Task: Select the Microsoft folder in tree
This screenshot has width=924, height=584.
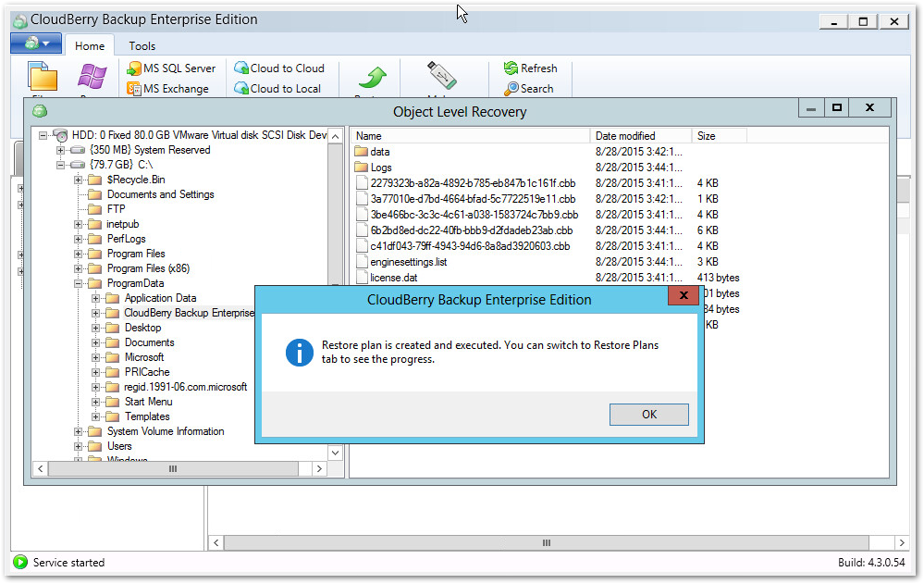Action: point(144,357)
